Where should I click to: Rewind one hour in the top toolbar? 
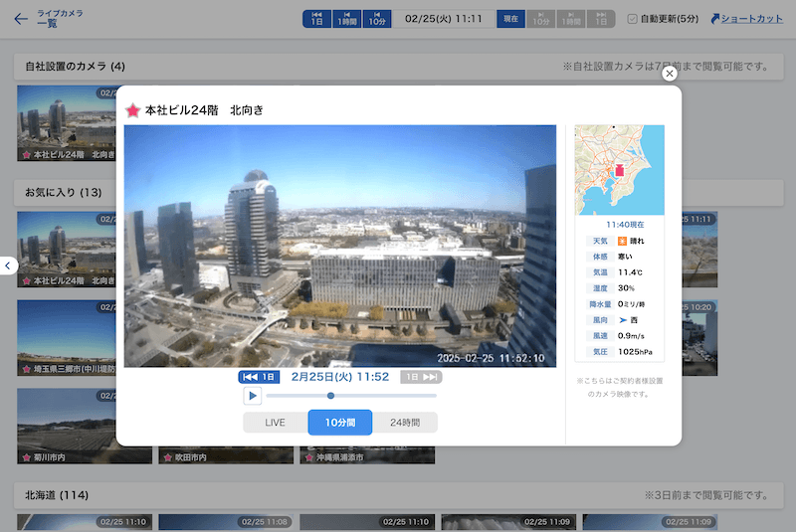point(346,19)
